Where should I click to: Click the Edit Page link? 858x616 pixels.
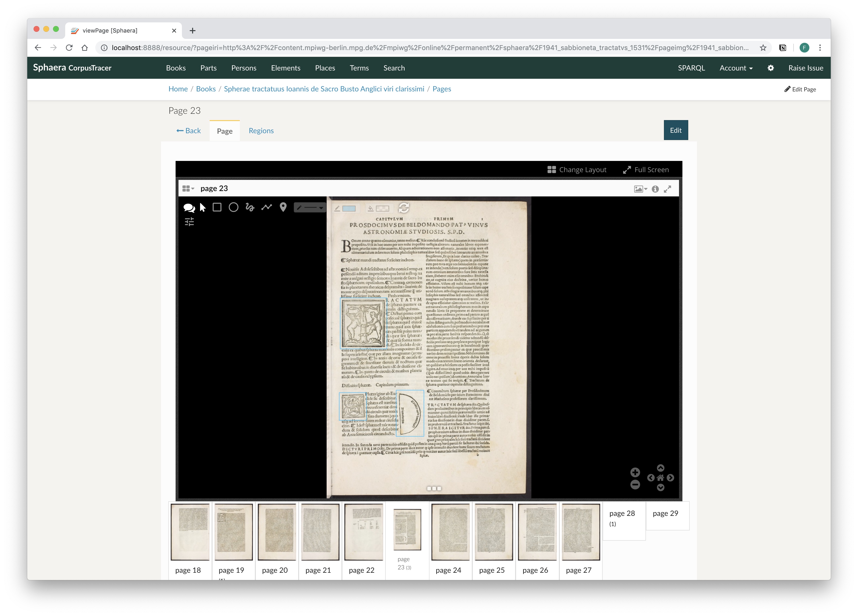point(800,89)
